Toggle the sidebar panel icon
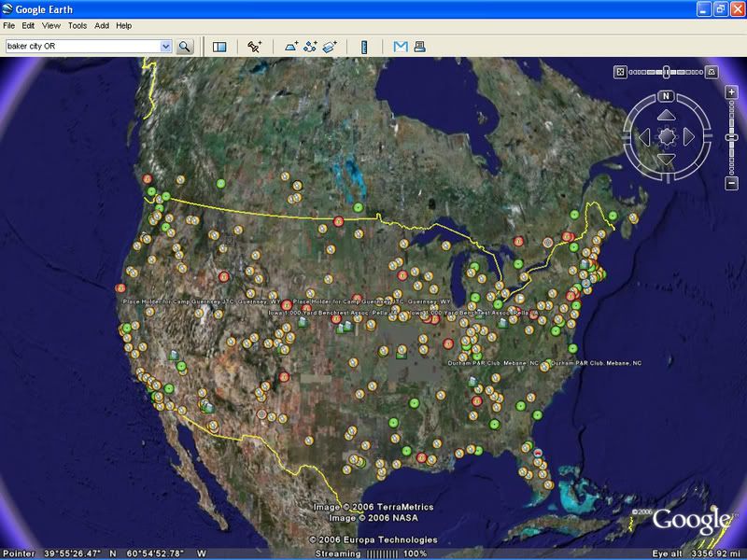Screen dimensions: 747x560 (219, 46)
